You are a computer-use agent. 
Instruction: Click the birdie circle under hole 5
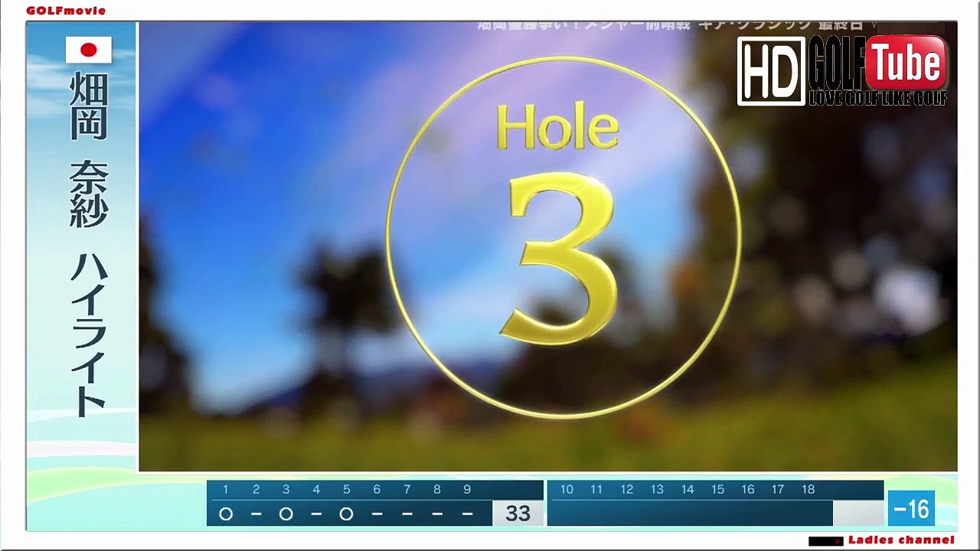(346, 514)
